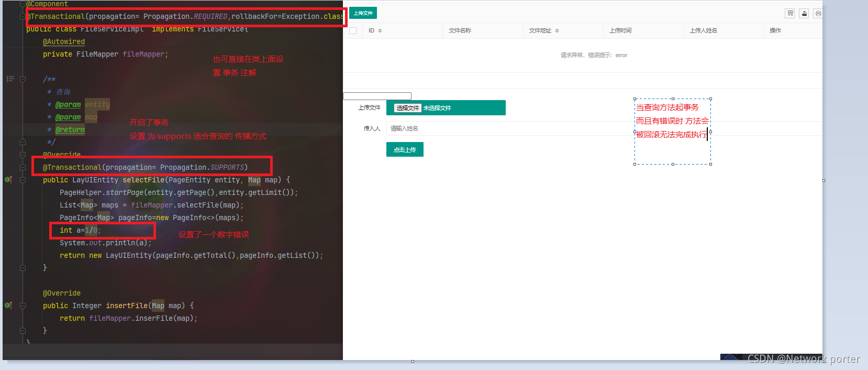The width and height of the screenshot is (868, 370).
Task: Click the 请求异常 error message text
Action: (594, 55)
